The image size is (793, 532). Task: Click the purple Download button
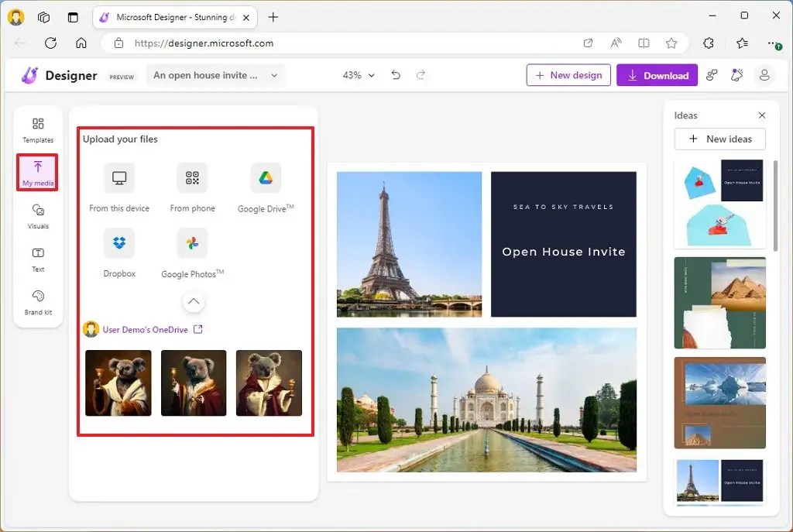point(657,75)
